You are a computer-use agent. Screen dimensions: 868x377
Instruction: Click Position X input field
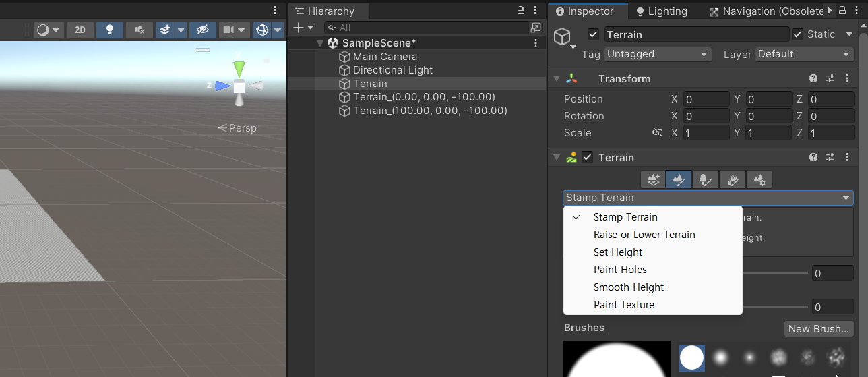point(706,99)
